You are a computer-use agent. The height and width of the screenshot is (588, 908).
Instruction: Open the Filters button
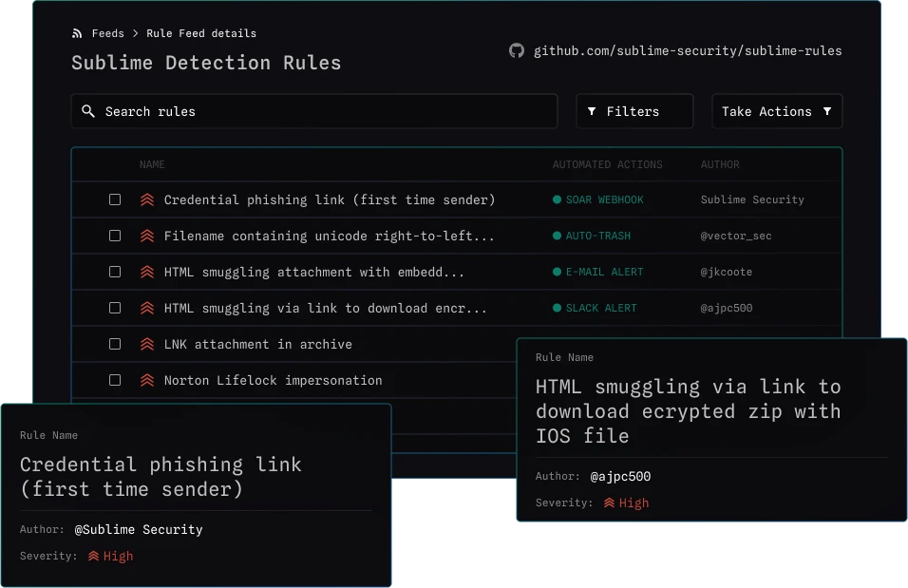(x=634, y=111)
